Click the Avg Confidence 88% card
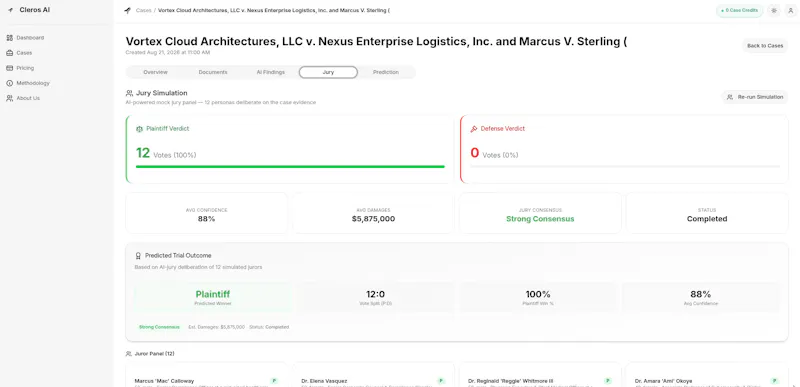The height and width of the screenshot is (387, 800). tap(207, 213)
